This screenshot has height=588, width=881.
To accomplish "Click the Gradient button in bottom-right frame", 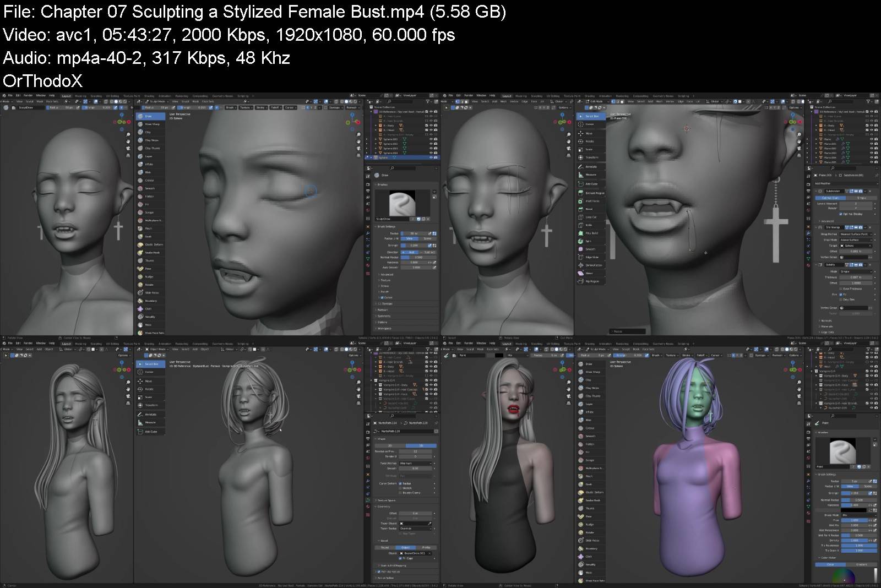I will pos(861,564).
